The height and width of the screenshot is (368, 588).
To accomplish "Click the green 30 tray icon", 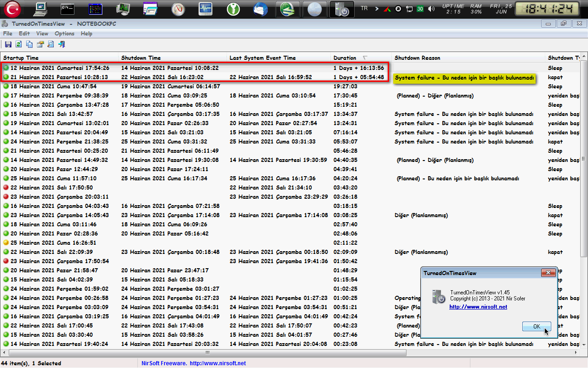I will click(420, 9).
